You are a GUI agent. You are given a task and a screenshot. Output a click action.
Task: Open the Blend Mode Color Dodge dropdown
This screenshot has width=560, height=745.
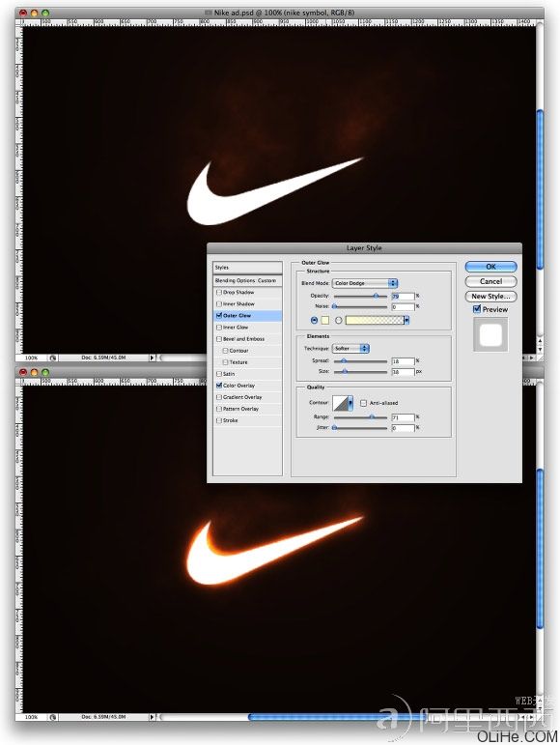tap(364, 283)
